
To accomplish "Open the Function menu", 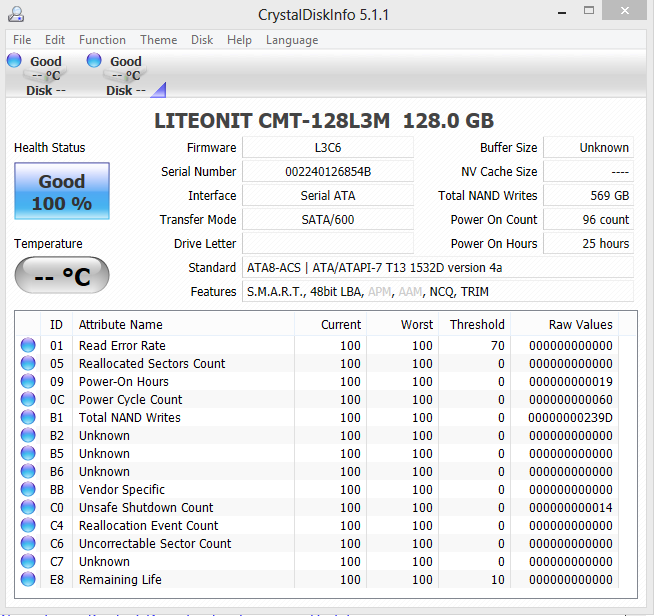I will coord(102,40).
